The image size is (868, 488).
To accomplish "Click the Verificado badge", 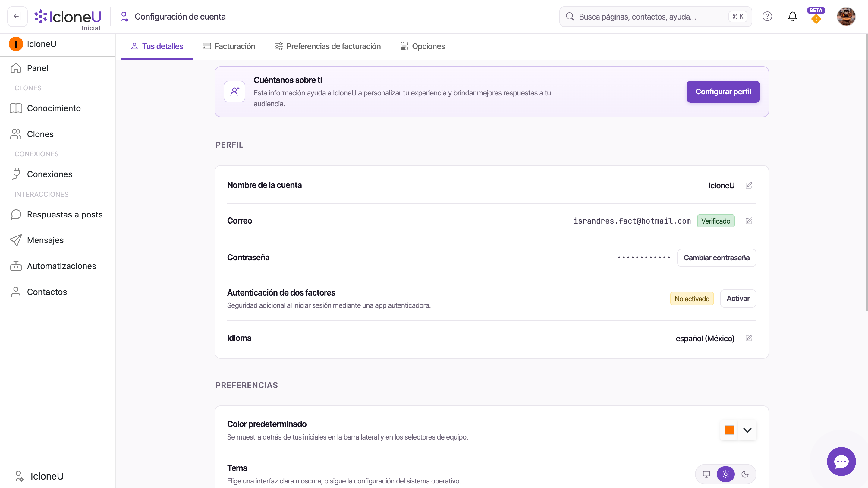I will 716,221.
